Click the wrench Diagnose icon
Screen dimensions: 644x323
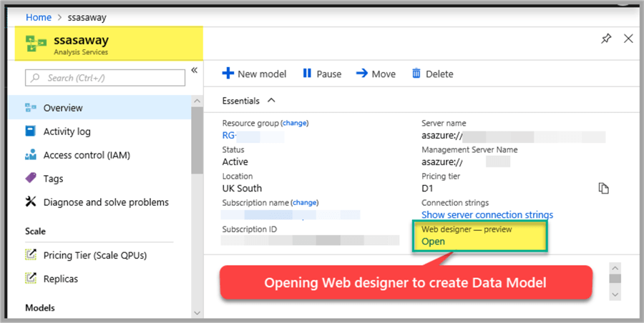pyautogui.click(x=31, y=202)
